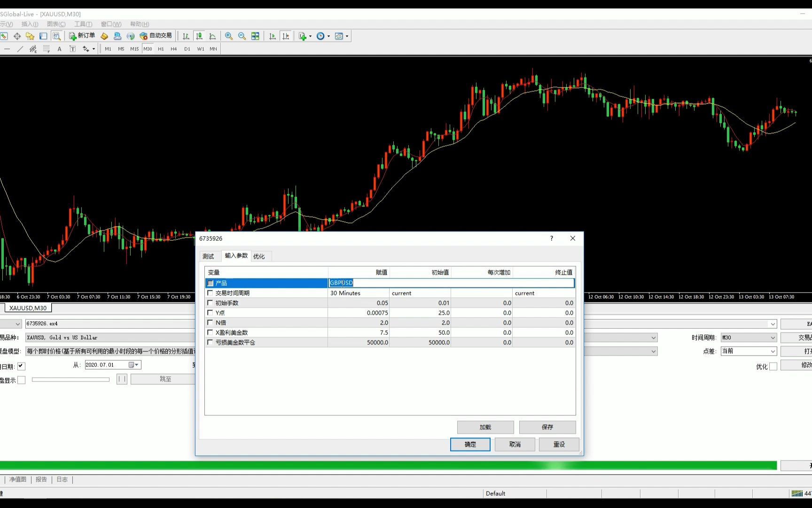Click the visual mode speed slider

70,380
